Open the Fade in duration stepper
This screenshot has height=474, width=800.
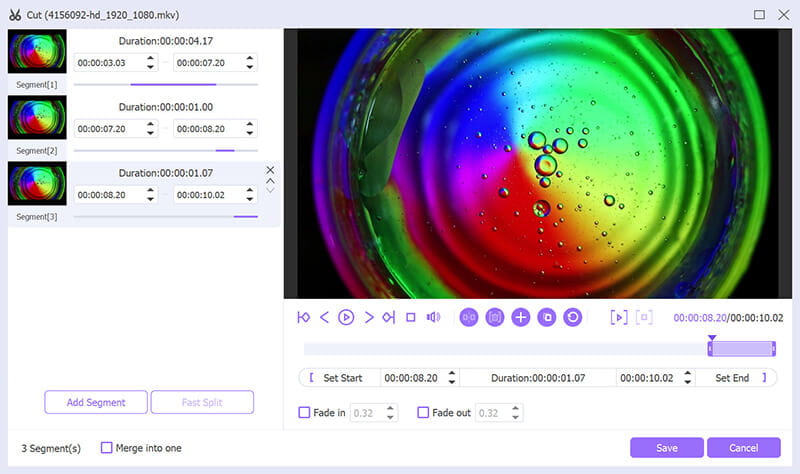(389, 412)
